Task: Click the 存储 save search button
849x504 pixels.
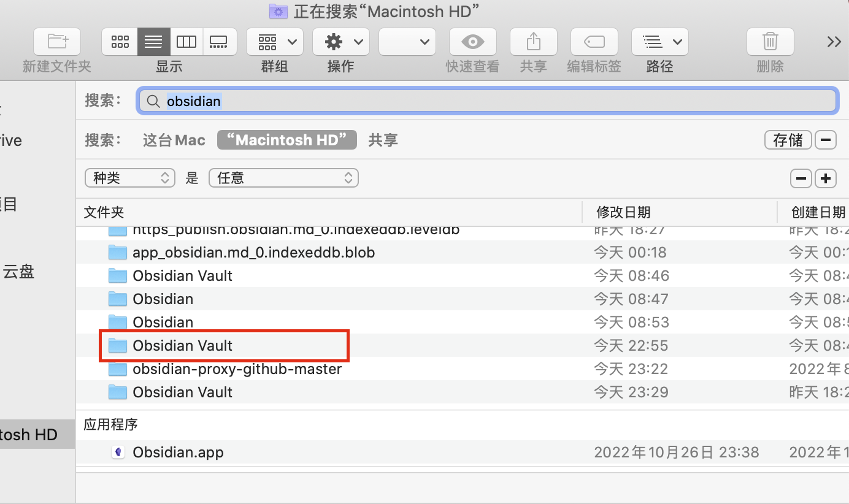Action: [788, 140]
